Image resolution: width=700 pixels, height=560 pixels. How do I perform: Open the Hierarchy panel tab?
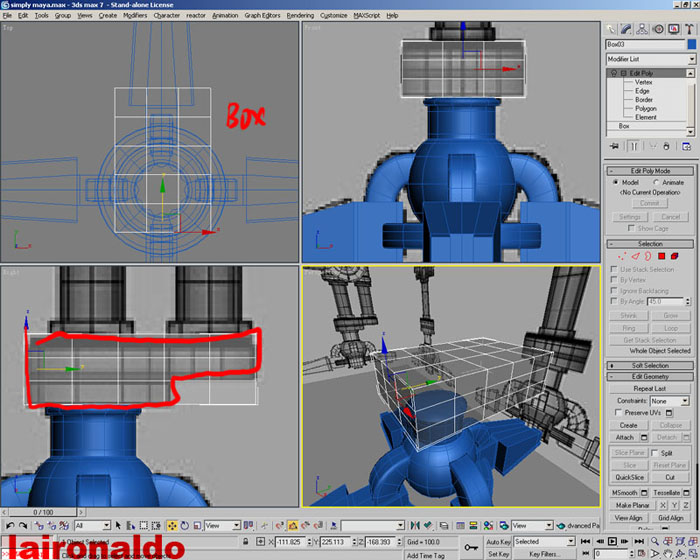(642, 28)
